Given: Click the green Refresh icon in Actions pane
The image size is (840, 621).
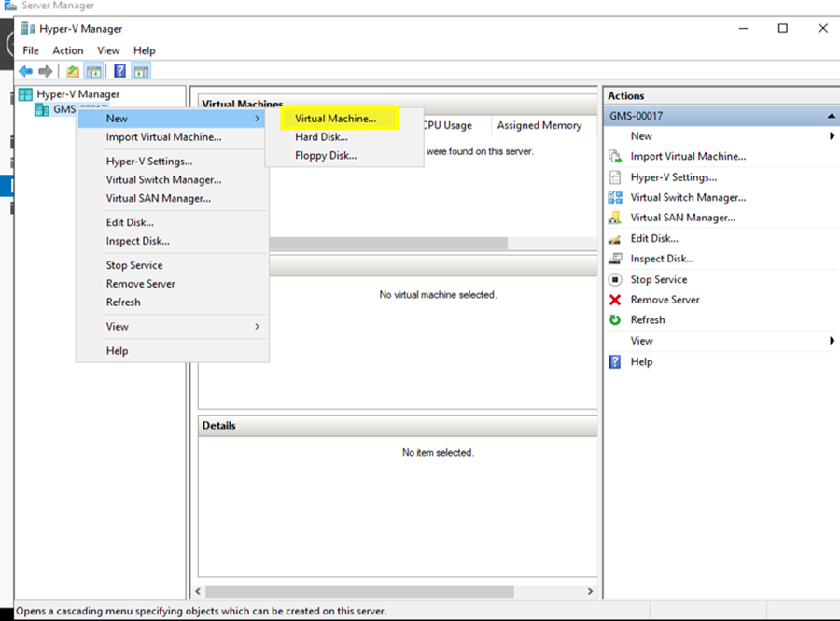Looking at the screenshot, I should tap(615, 320).
